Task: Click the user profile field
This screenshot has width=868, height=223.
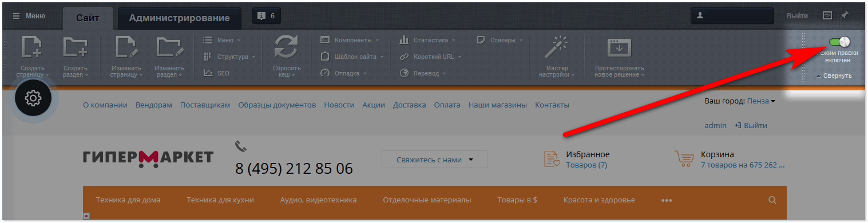Action: (733, 16)
